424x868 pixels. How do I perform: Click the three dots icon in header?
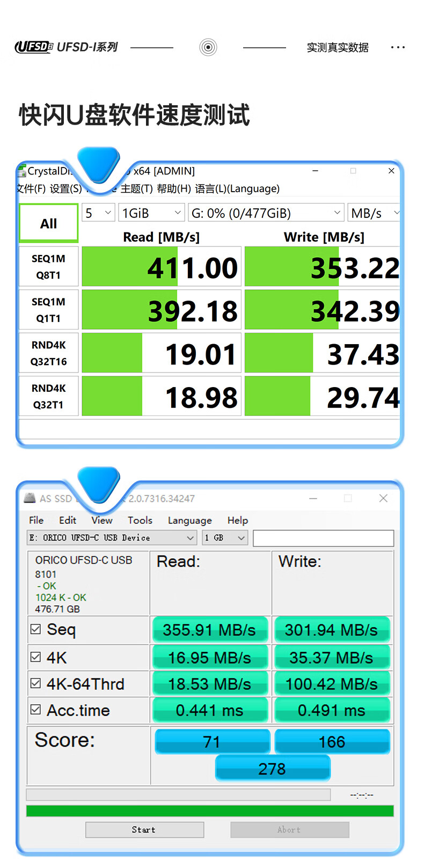tap(398, 47)
